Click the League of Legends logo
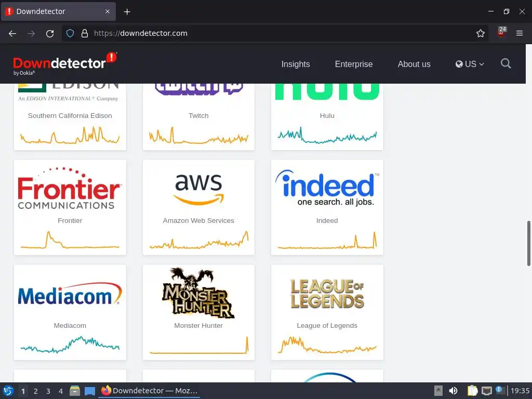532x399 pixels. pyautogui.click(x=327, y=294)
